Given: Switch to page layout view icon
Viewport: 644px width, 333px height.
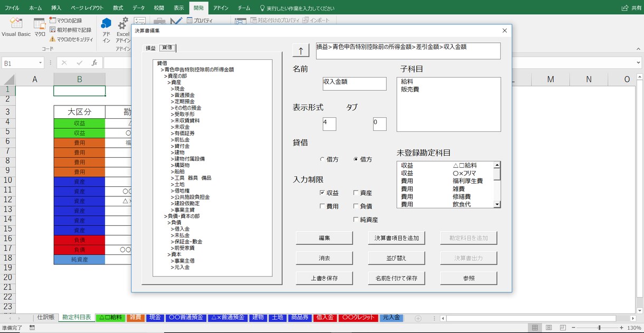Looking at the screenshot, I should pyautogui.click(x=548, y=328).
